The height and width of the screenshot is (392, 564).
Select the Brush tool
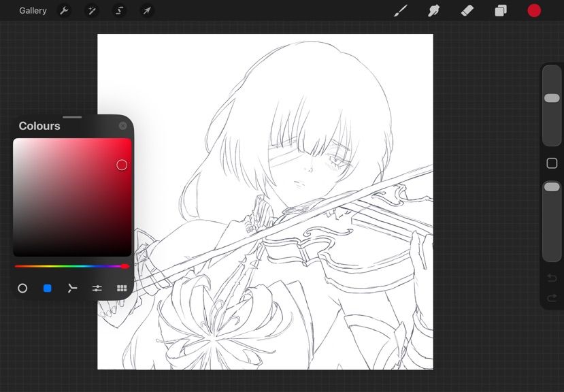(x=401, y=11)
